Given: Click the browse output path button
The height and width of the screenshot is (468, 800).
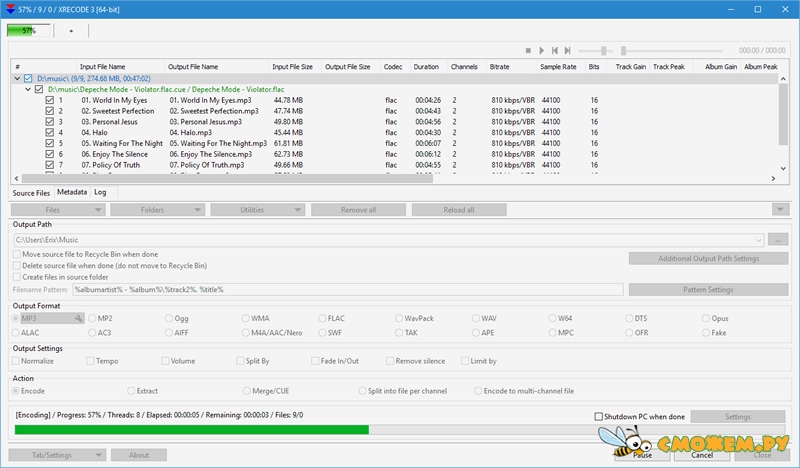Looking at the screenshot, I should coord(778,239).
